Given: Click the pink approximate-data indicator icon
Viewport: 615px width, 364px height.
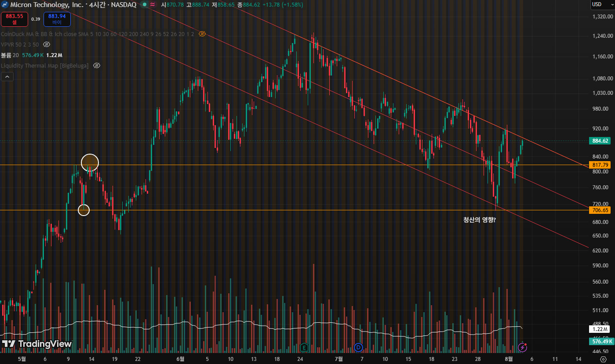Looking at the screenshot, I should (153, 4).
